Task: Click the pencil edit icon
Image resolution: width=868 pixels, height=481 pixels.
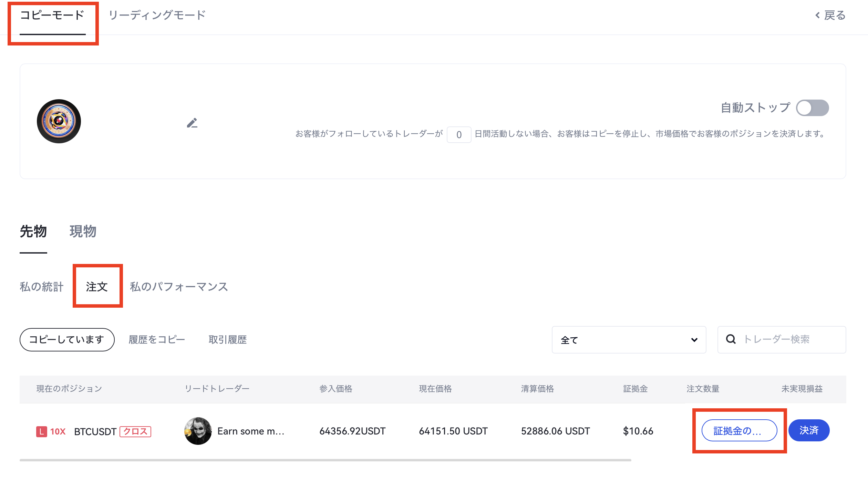Action: (192, 123)
